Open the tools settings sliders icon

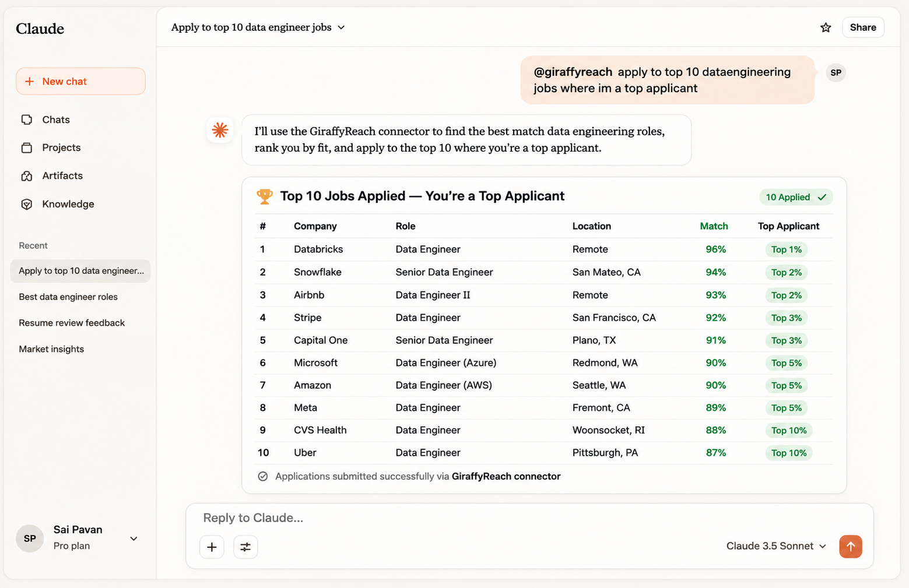pyautogui.click(x=245, y=547)
